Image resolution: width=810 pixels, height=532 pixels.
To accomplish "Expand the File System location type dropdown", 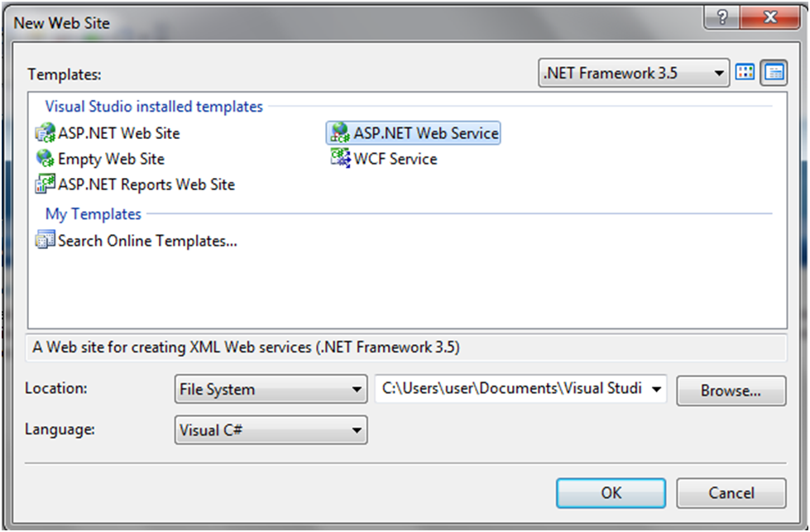I will point(271,389).
